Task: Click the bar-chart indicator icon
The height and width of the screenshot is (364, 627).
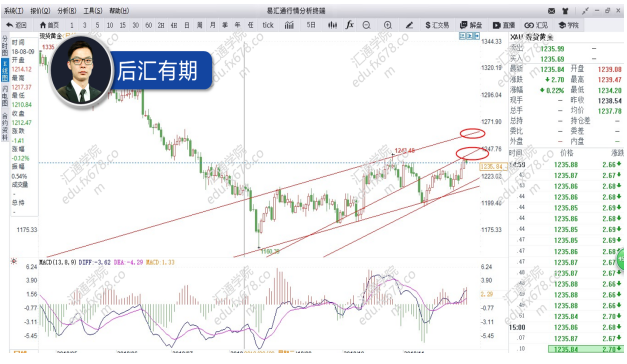Action: coord(289,25)
